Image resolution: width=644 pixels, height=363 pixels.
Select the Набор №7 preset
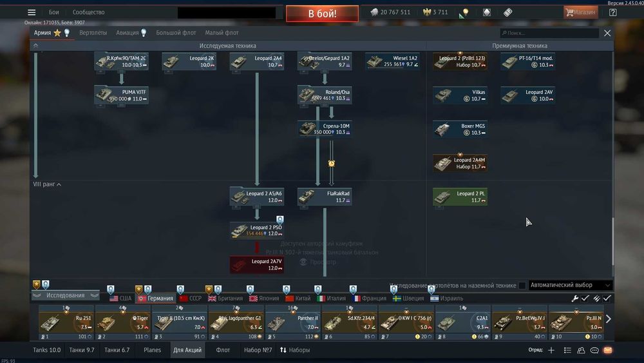(258, 350)
